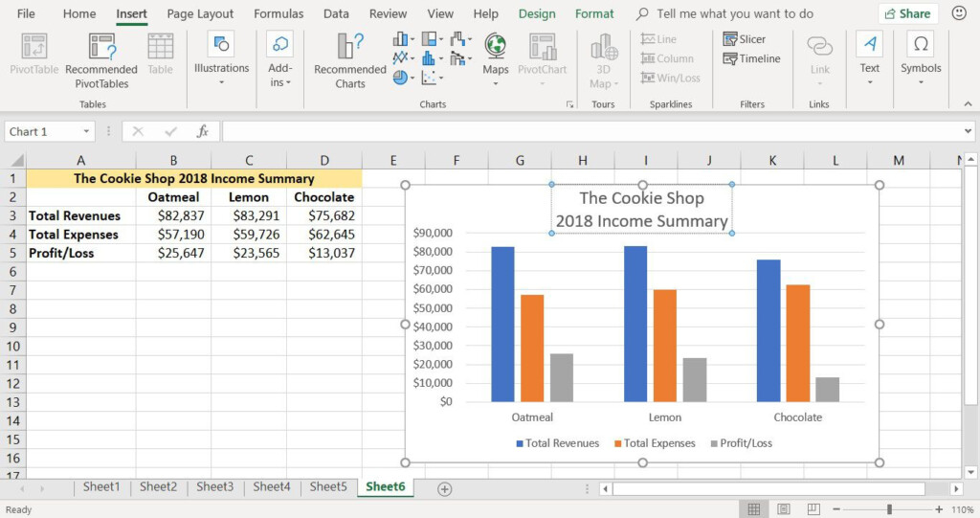Screen dimensions: 980x518
Task: Click the Tell me what you want search box
Action: click(x=725, y=13)
